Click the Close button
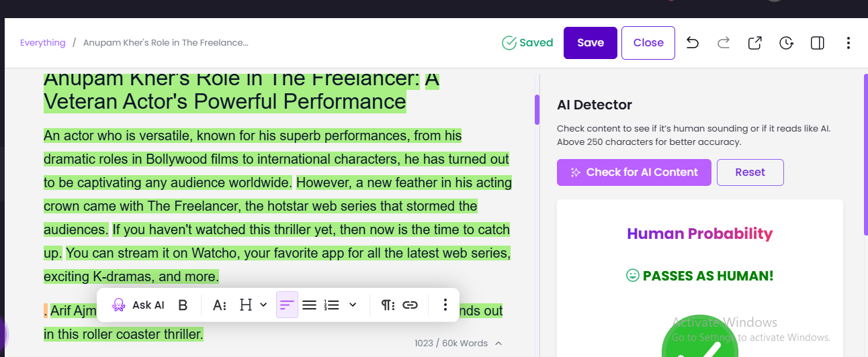 pos(648,43)
